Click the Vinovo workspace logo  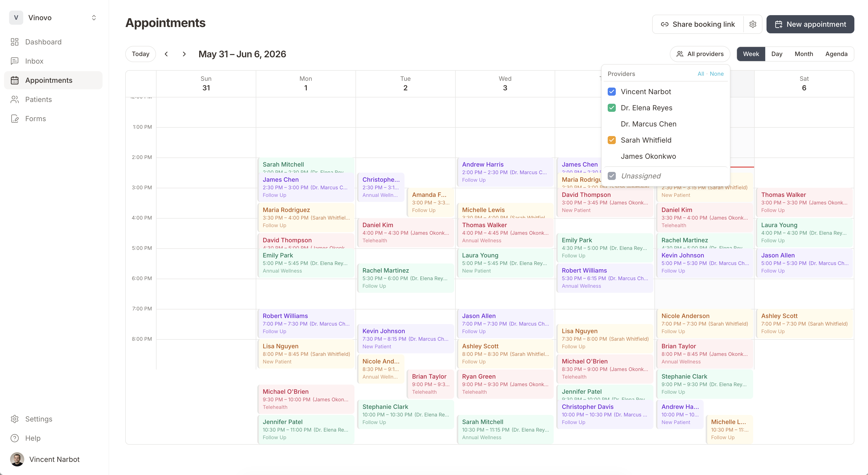coord(16,17)
